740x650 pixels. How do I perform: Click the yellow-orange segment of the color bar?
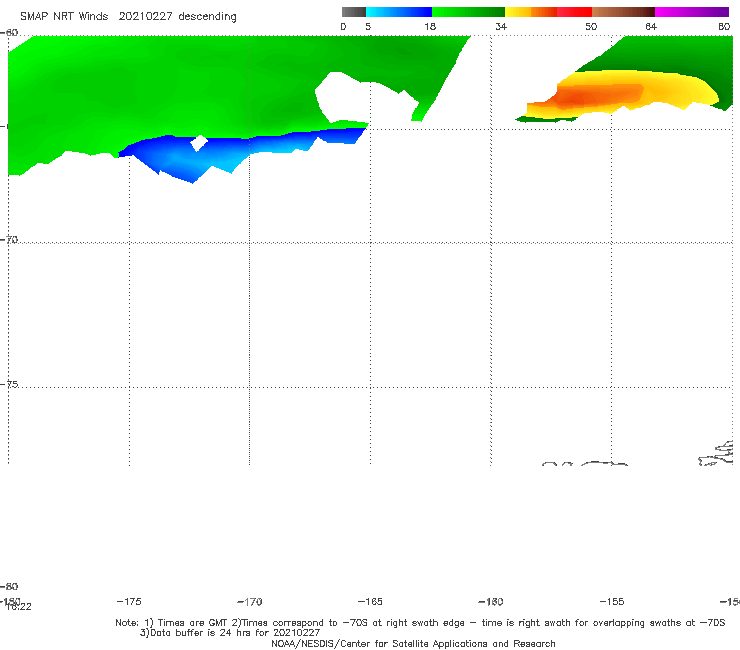[531, 12]
